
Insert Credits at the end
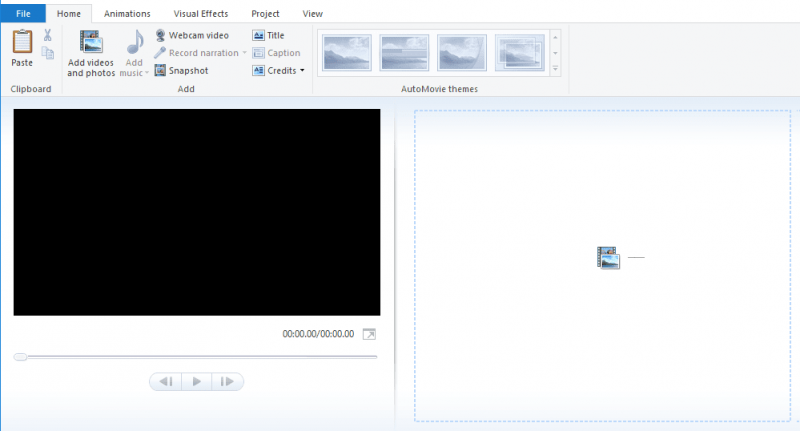click(274, 70)
